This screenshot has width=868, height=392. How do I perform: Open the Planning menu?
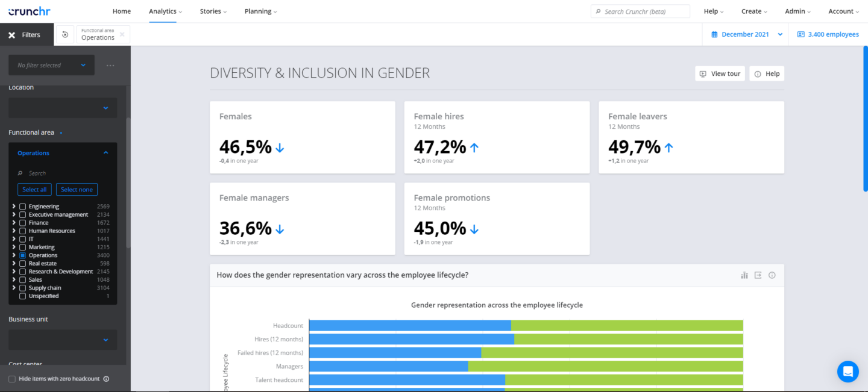(x=261, y=11)
